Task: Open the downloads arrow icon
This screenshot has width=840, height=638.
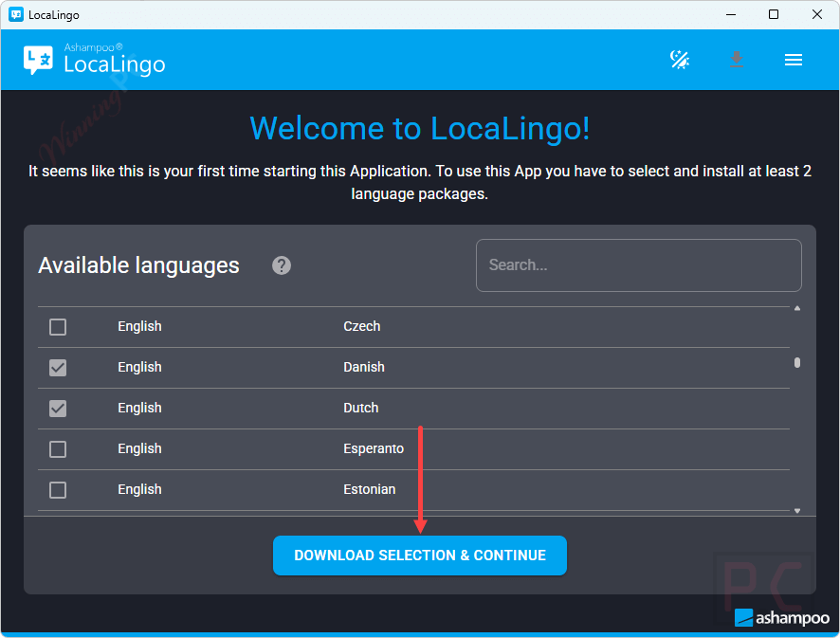Action: click(x=737, y=60)
